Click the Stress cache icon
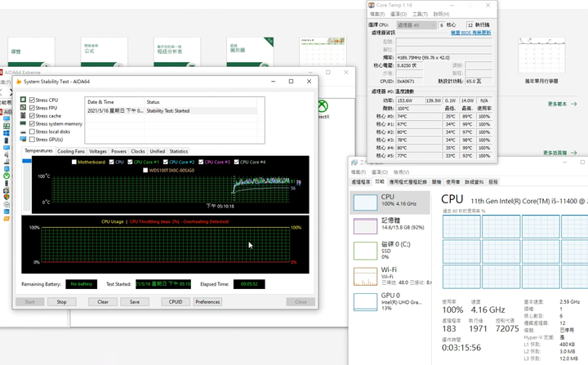Viewport: 588px width, 365px height. coord(23,115)
